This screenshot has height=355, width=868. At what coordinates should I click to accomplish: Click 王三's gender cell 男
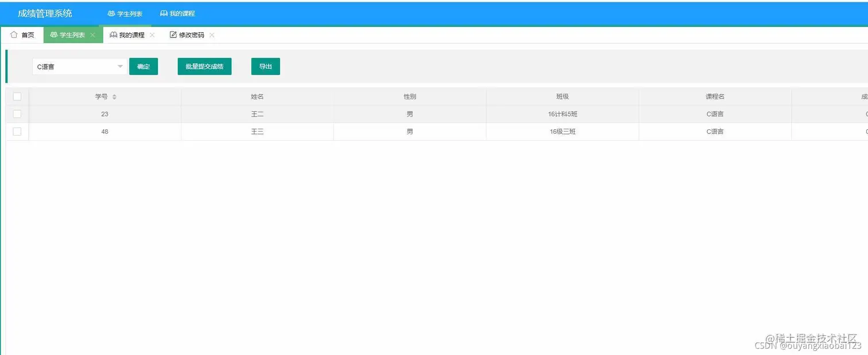(410, 132)
